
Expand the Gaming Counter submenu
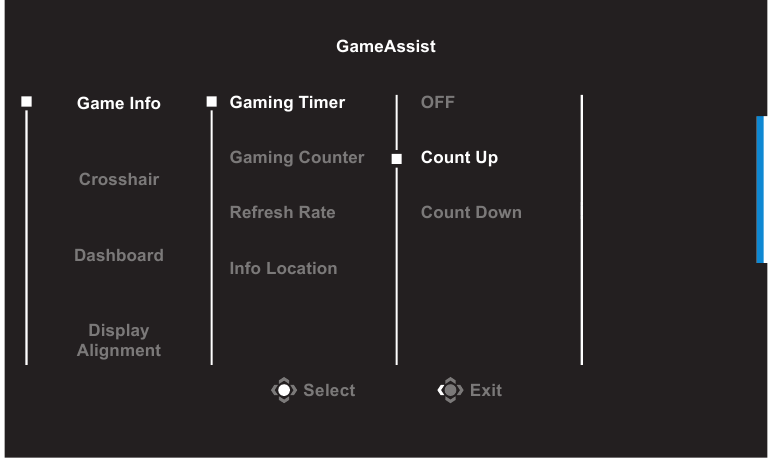coord(297,158)
